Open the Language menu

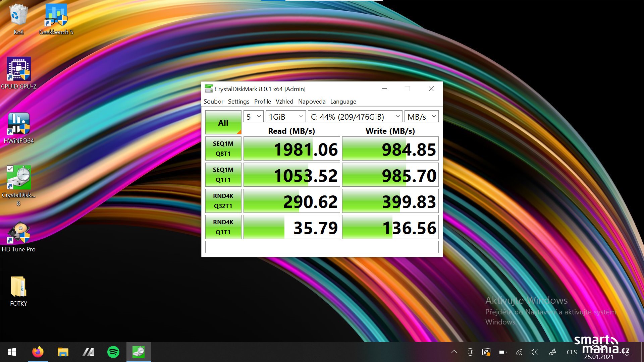pyautogui.click(x=343, y=101)
